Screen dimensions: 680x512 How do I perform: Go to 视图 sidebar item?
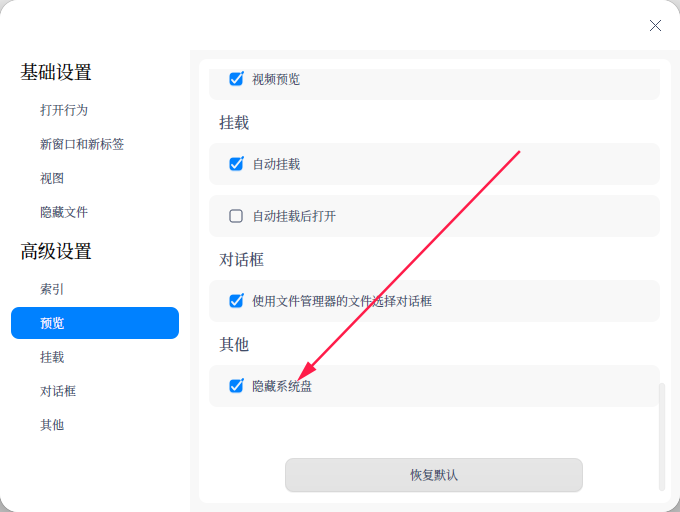[52, 178]
